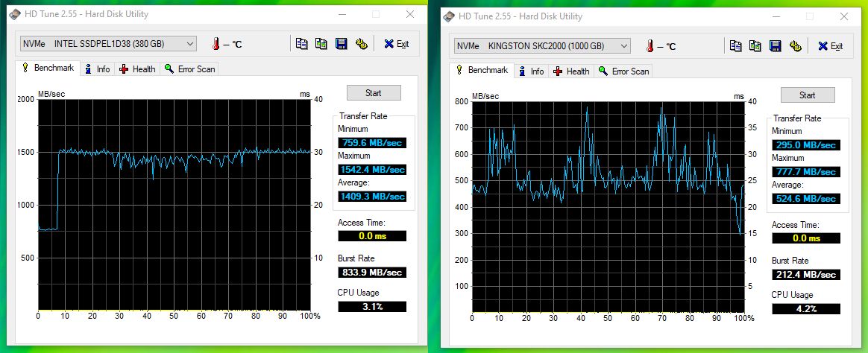Click the INTEL benchmark graph

click(x=174, y=205)
